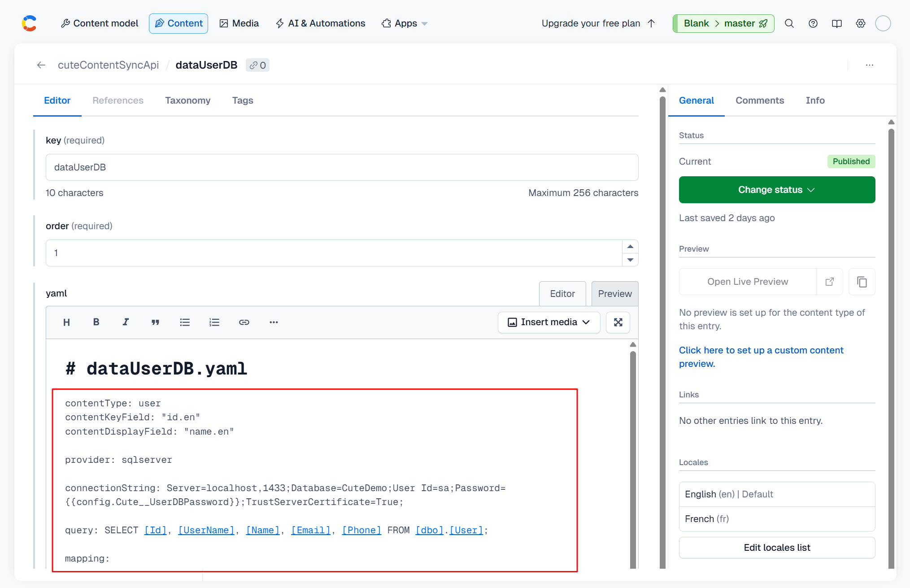Open the Comments sidebar tab
The width and height of the screenshot is (910, 588).
(x=759, y=100)
